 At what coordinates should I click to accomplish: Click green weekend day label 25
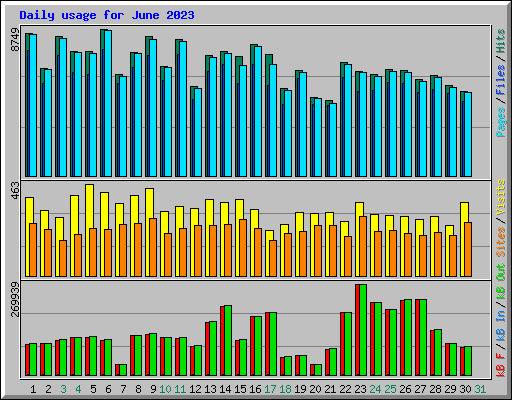click(x=390, y=389)
